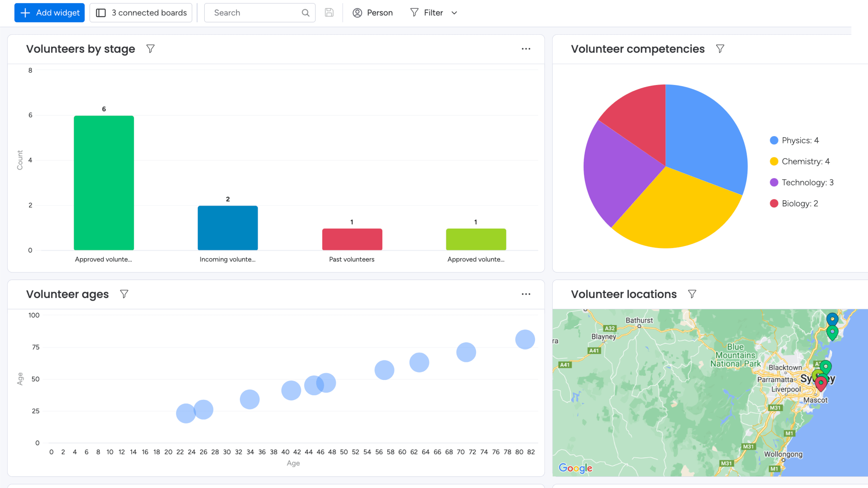This screenshot has width=868, height=488.
Task: Open three-dot menu of Volunteers by stage
Action: point(526,49)
